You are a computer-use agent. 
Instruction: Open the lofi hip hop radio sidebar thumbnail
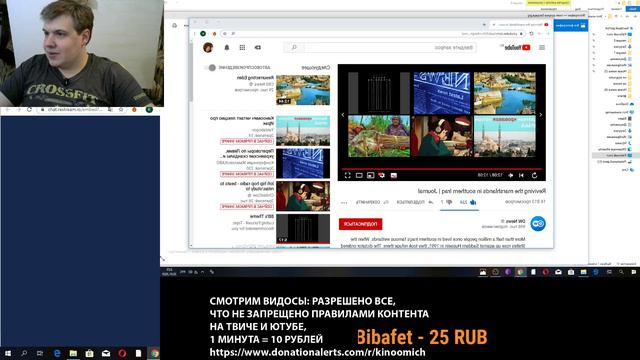(303, 196)
